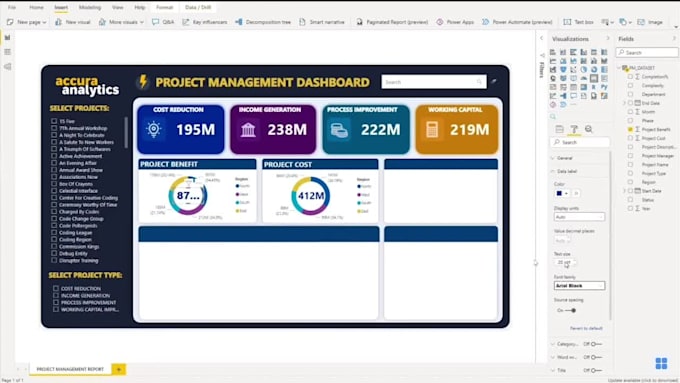Screen dimensions: 680x383
Task: Collapse the Visualizations pane arrow
Action: tap(608, 39)
